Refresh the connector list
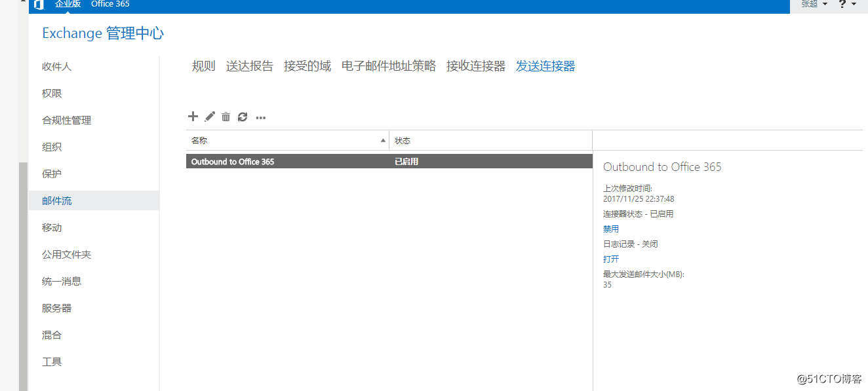 (x=243, y=117)
